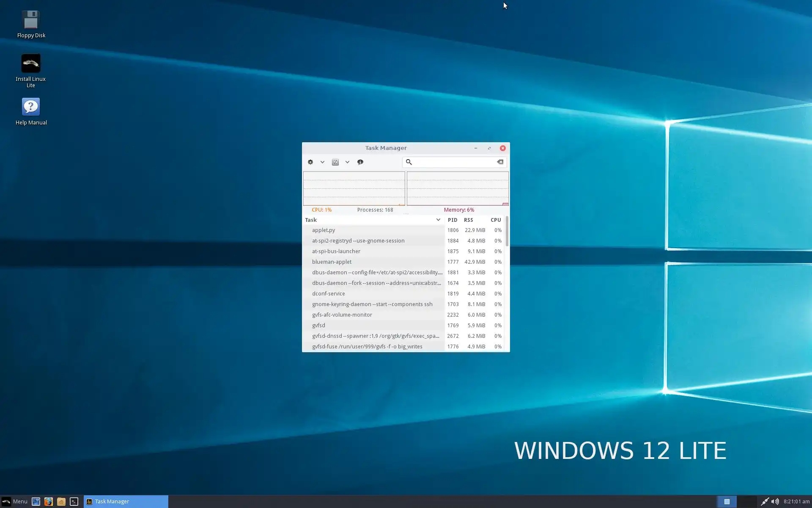The width and height of the screenshot is (812, 508).
Task: Click the information bubble icon
Action: click(360, 162)
